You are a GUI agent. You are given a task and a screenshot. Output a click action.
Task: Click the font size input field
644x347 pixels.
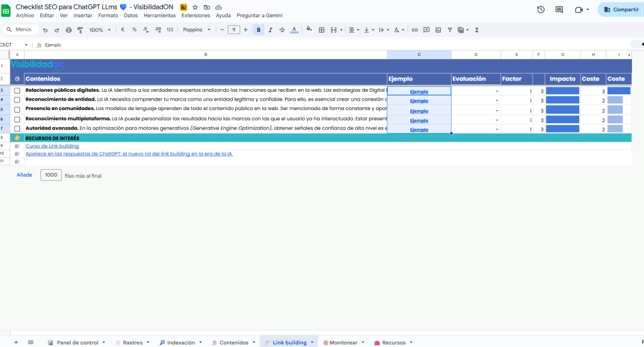pyautogui.click(x=233, y=30)
